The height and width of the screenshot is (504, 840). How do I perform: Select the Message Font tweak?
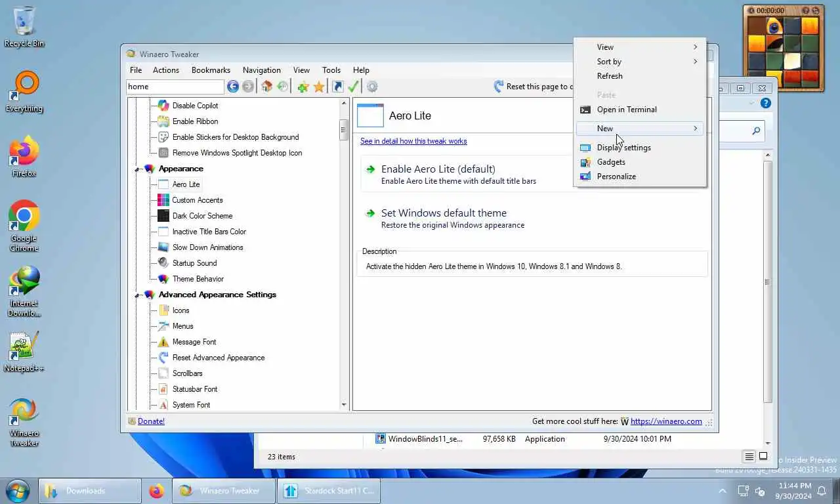click(x=187, y=342)
